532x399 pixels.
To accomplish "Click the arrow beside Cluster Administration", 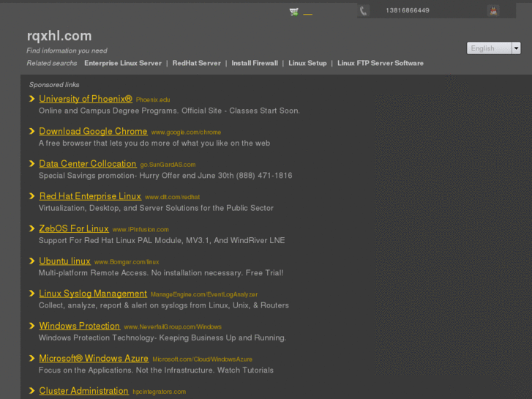I will [x=32, y=391].
